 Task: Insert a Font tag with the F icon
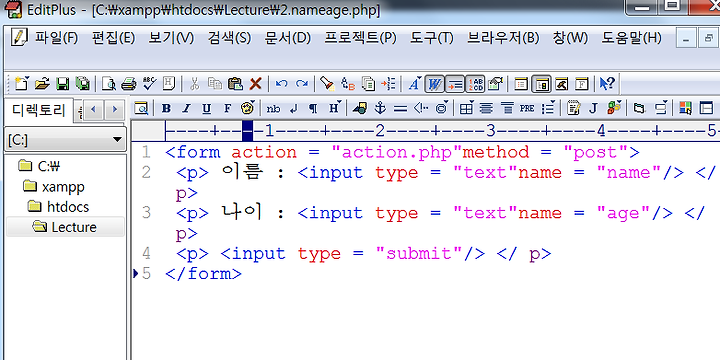coord(227,108)
